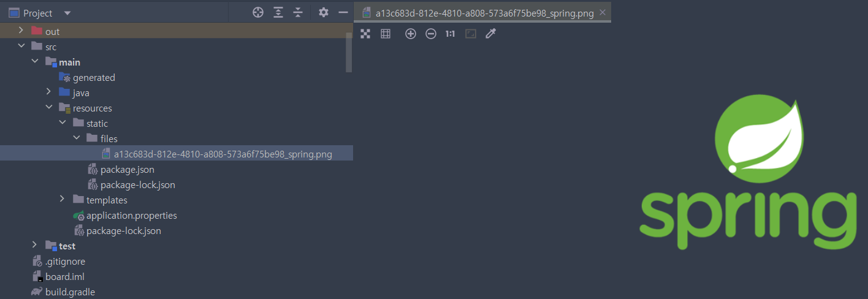Open the Project view dropdown
Viewport: 868px width, 299px height.
67,13
